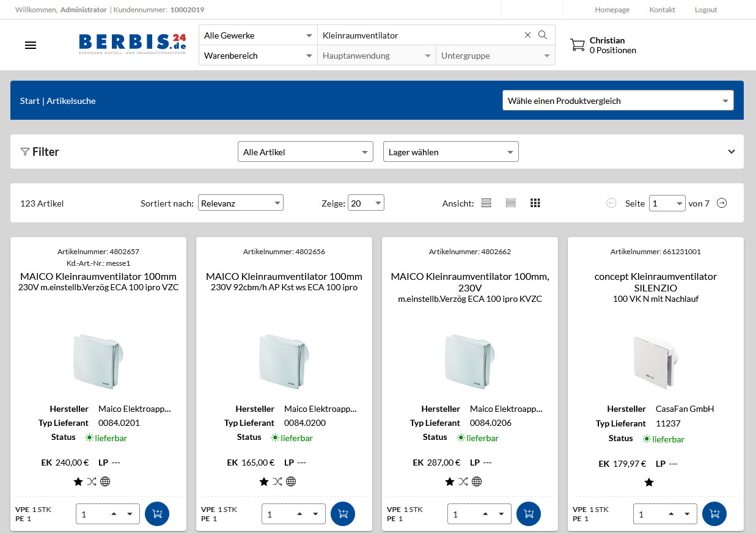Clear the search field text

528,35
